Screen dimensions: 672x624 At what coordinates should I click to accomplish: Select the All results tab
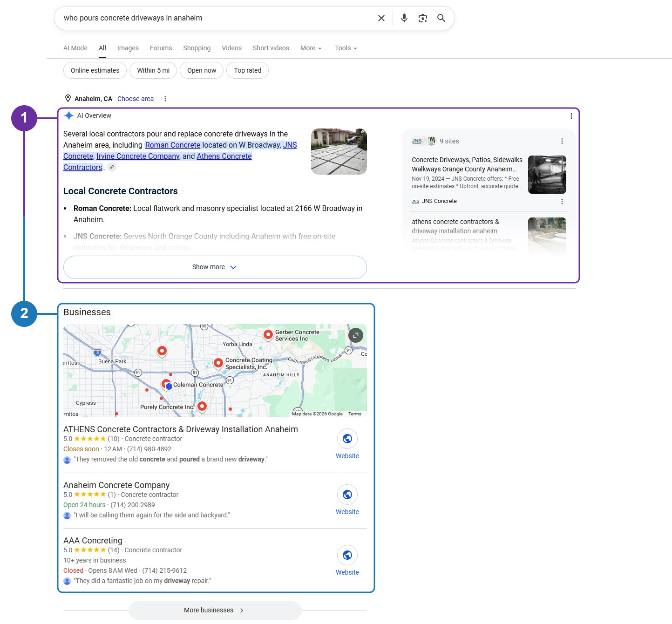click(x=102, y=48)
